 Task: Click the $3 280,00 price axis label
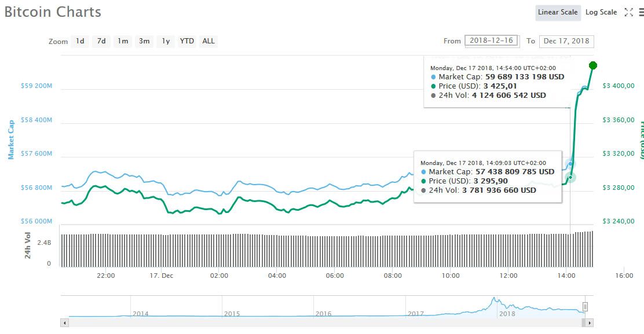click(618, 188)
